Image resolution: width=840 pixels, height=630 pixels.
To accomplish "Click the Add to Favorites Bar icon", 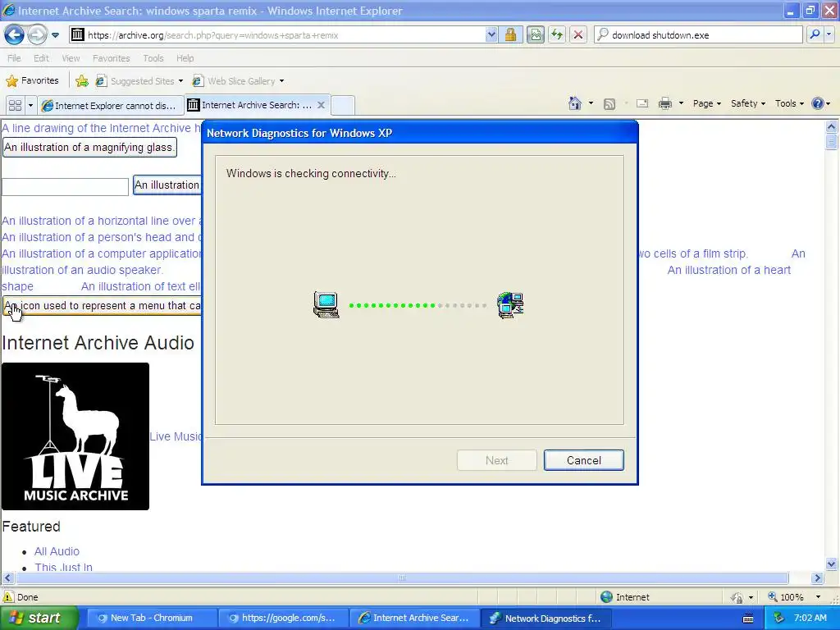I will (82, 81).
